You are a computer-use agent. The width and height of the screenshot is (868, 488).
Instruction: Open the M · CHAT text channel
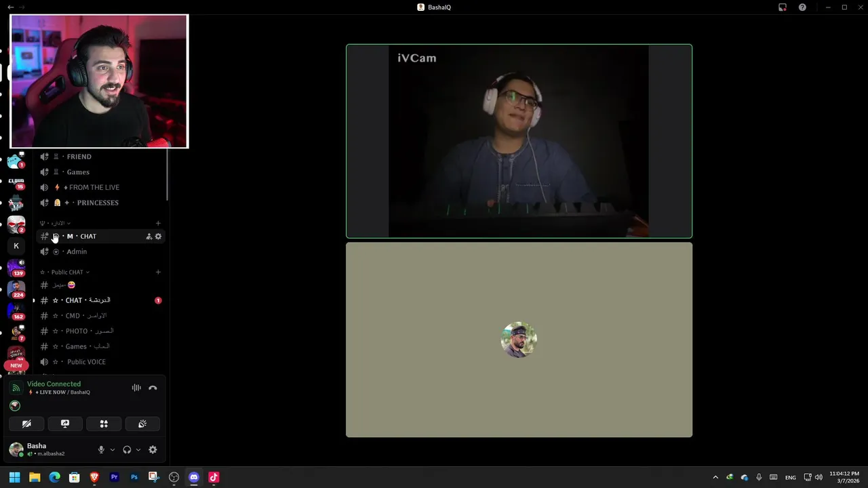coord(101,237)
